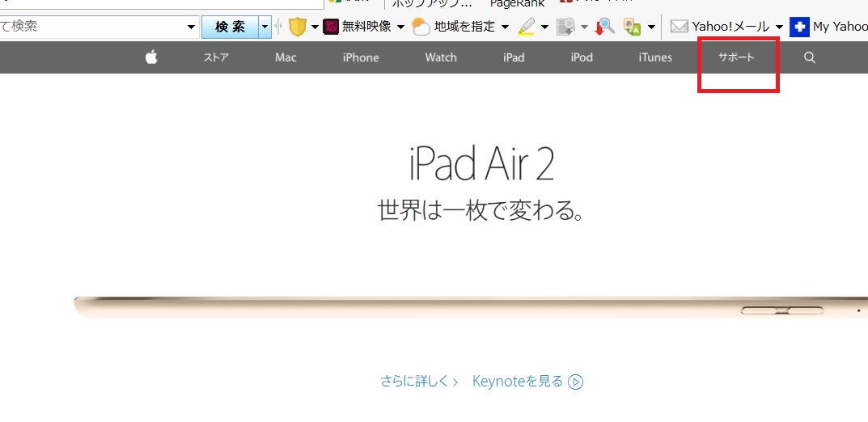This screenshot has height=422, width=868.
Task: Click the Yahoo!メール envelope icon
Action: tap(680, 27)
